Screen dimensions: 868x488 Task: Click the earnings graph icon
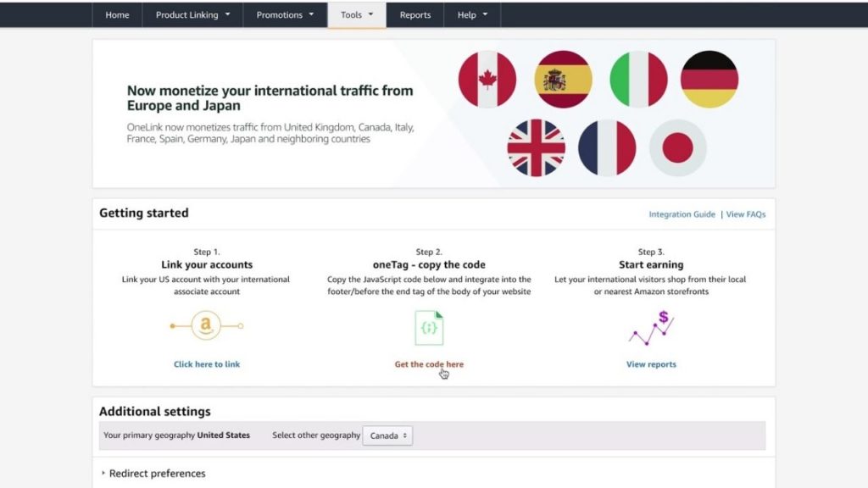[x=650, y=329]
